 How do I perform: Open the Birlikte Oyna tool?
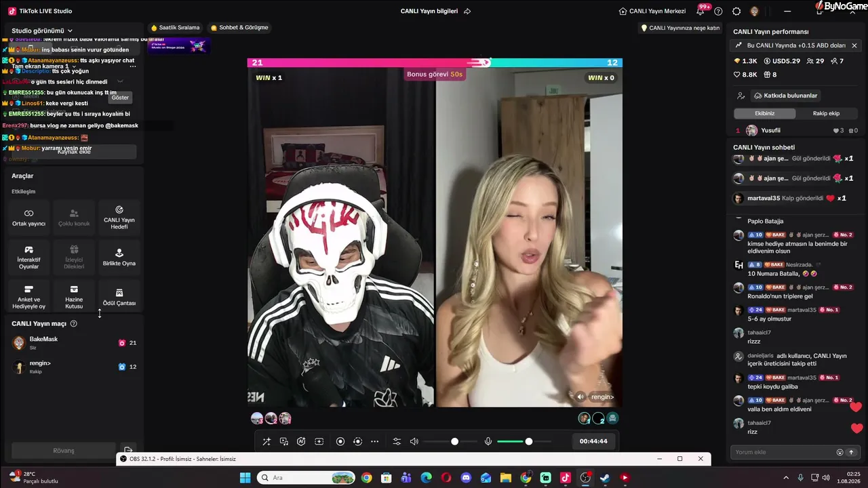119,258
